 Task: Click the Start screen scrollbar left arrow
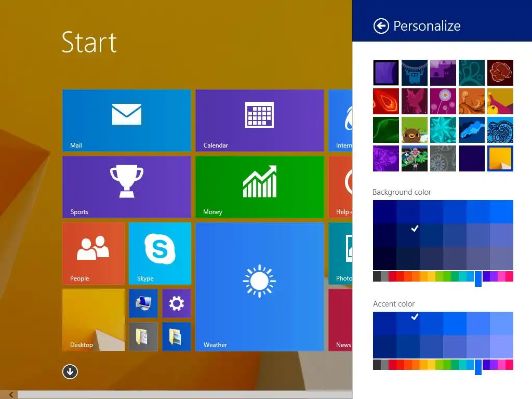click(11, 395)
